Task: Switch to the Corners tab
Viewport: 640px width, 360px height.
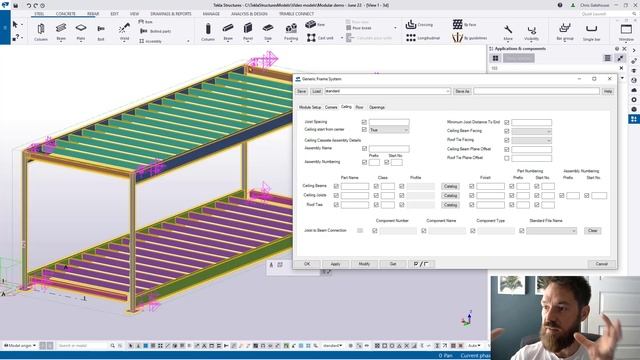Action: tap(331, 107)
